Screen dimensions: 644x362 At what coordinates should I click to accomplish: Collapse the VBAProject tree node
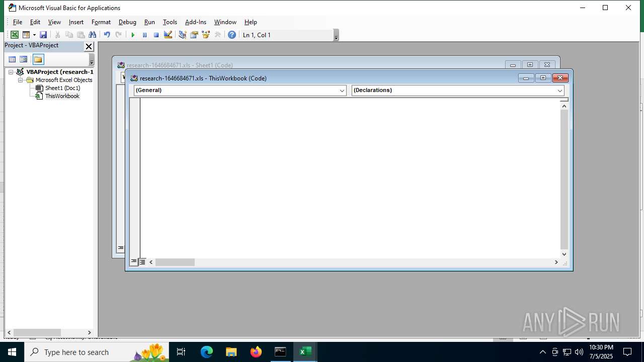(11, 72)
